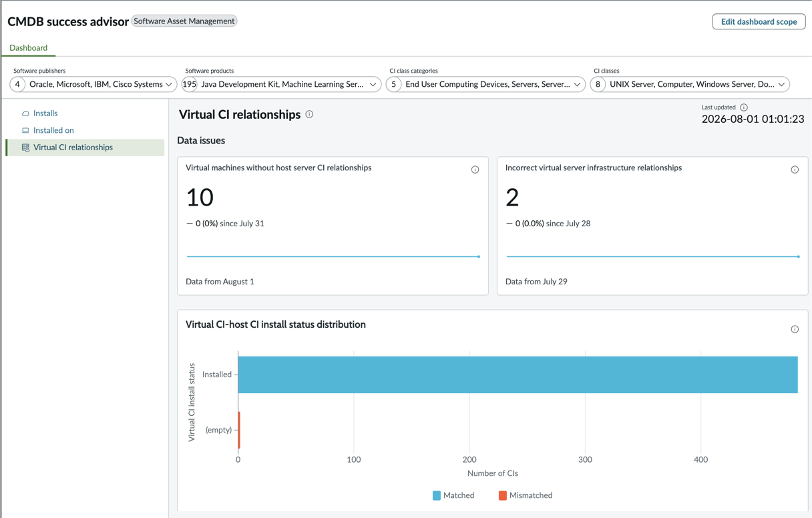
Task: Click the Software products count badge 195
Action: pyautogui.click(x=190, y=84)
